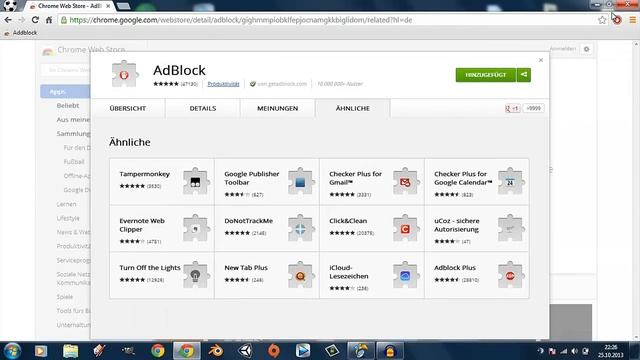Viewport: 640px width, 360px height.
Task: Open the Click&Clean title text
Action: [x=348, y=221]
